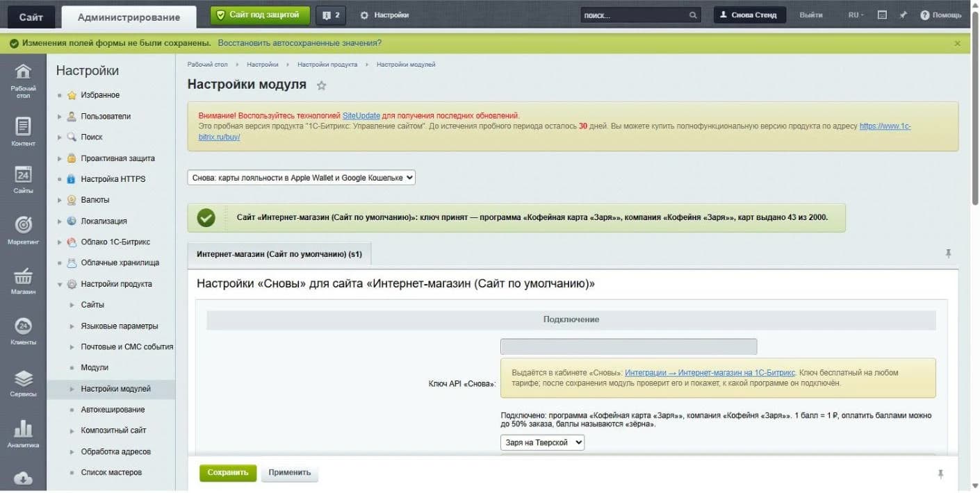980x493 pixels.
Task: Click the Сохранить button
Action: click(228, 473)
